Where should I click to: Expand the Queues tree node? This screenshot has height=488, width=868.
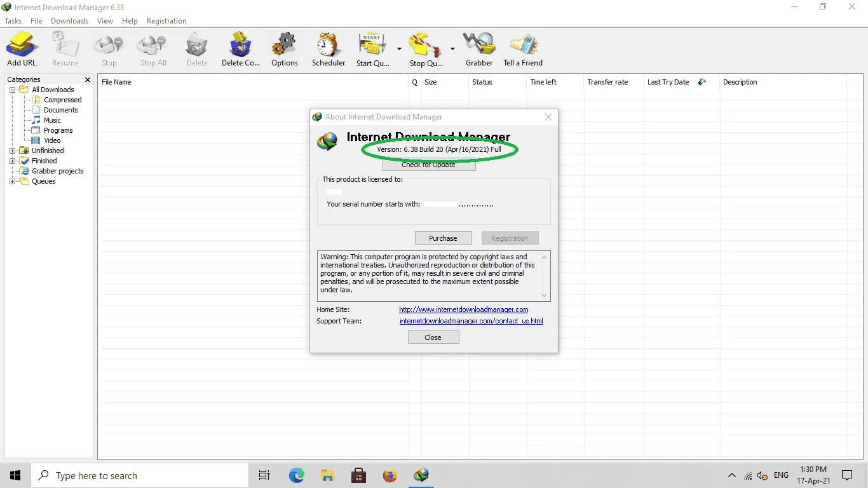coord(13,181)
